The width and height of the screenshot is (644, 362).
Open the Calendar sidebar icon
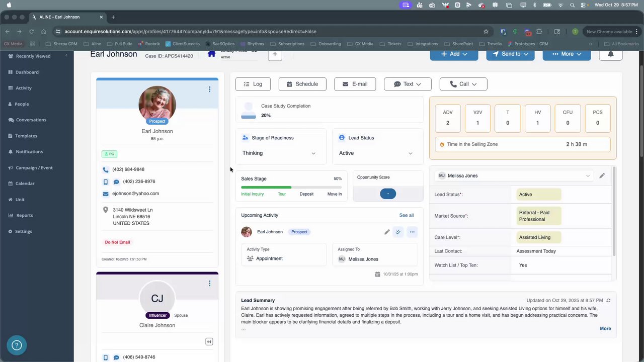pos(10,184)
